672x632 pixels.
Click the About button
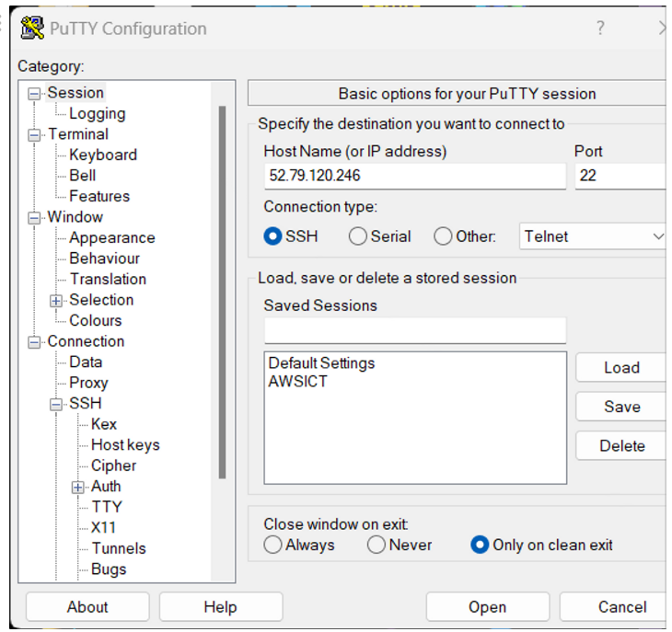(87, 607)
